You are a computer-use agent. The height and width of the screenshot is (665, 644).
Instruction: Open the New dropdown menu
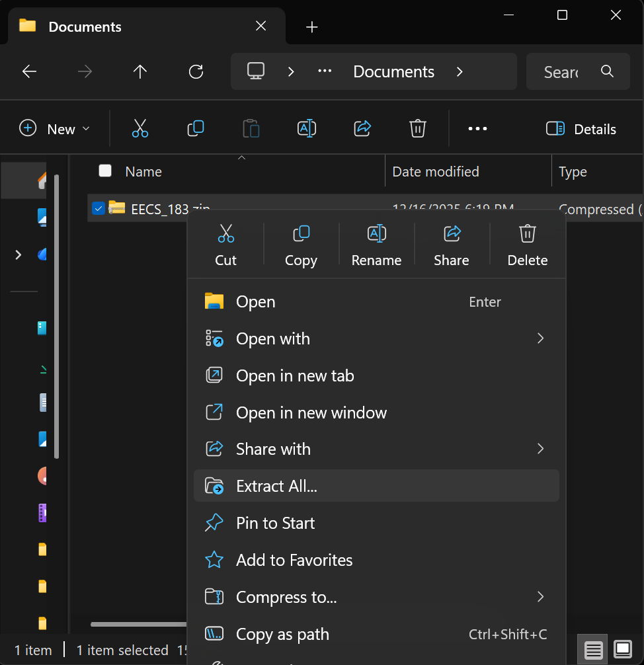[55, 128]
